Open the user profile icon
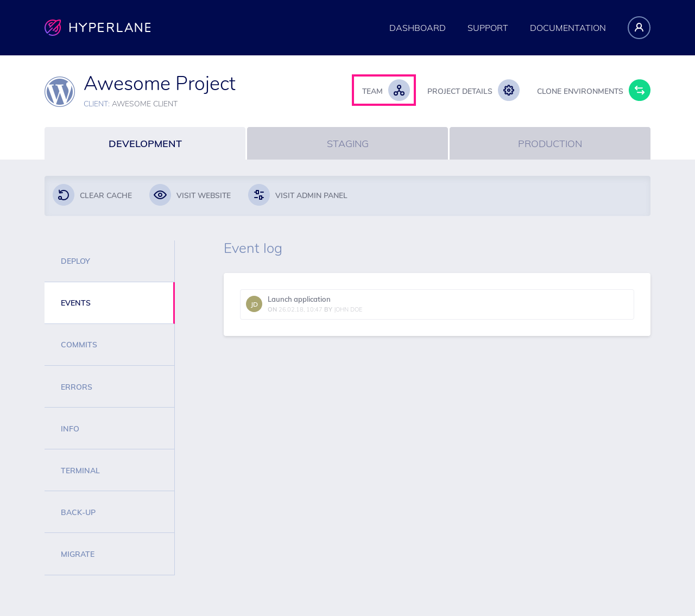Image resolution: width=695 pixels, height=616 pixels. (x=639, y=28)
